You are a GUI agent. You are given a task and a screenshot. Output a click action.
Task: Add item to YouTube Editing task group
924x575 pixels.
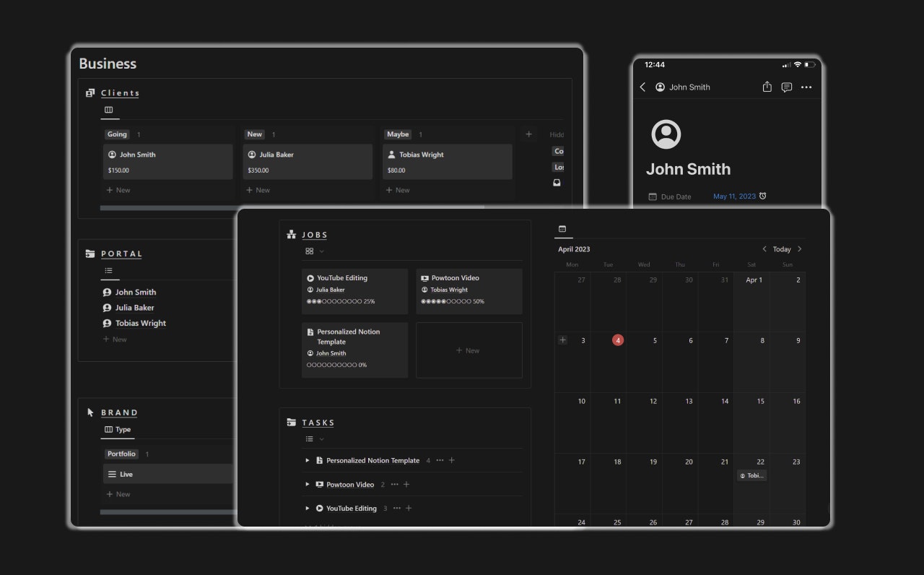click(409, 508)
